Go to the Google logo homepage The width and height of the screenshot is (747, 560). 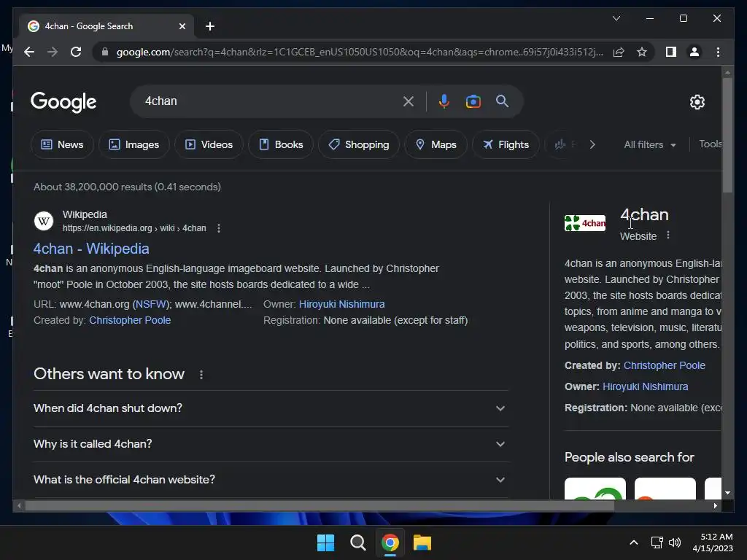(x=63, y=101)
